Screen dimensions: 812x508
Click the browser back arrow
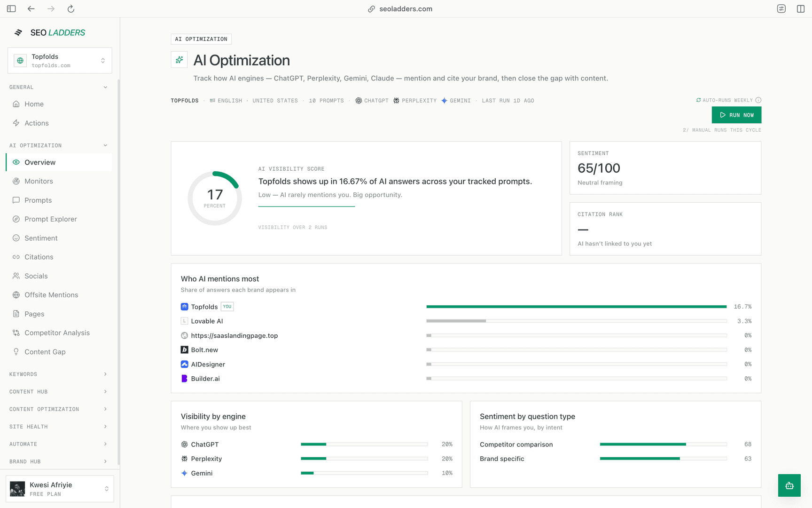pos(31,8)
